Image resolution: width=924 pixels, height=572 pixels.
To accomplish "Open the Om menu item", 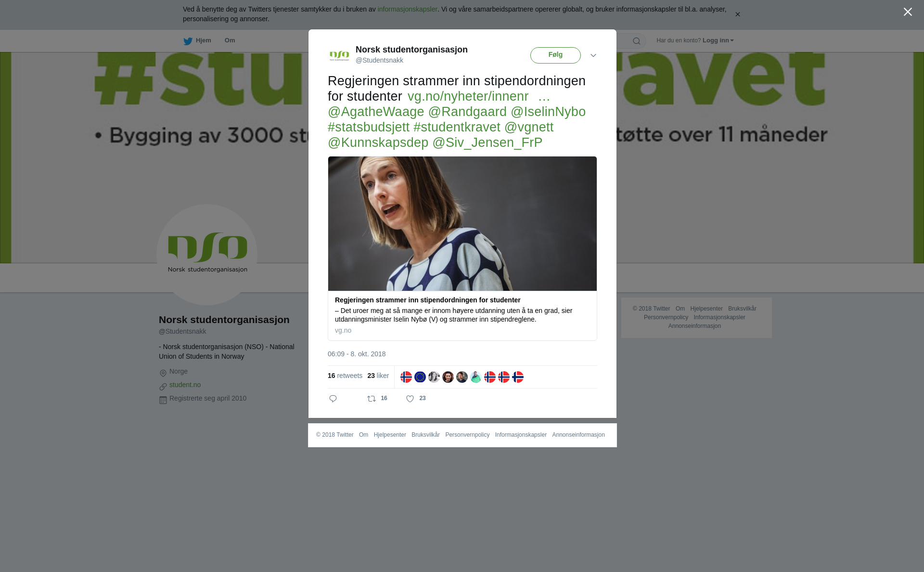I will click(230, 40).
